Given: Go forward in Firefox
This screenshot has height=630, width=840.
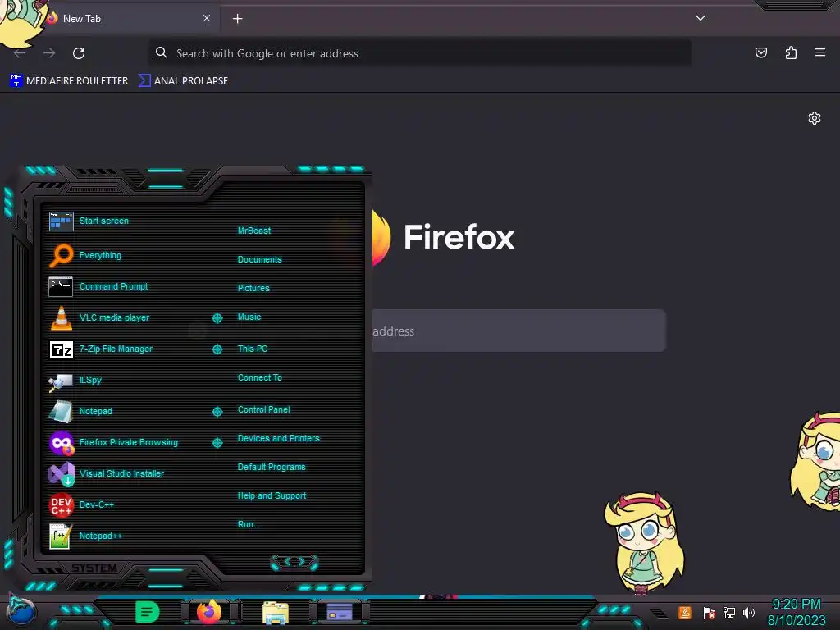Looking at the screenshot, I should click(x=49, y=53).
